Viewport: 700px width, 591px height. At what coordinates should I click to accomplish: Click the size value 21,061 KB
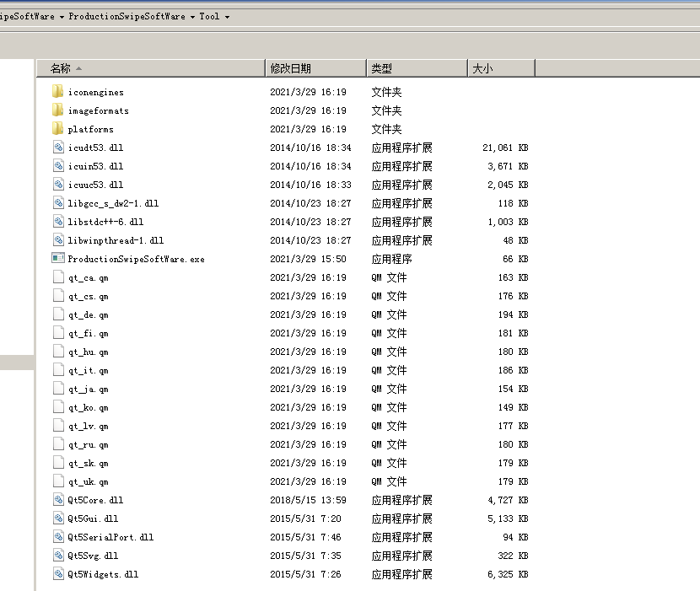point(505,148)
